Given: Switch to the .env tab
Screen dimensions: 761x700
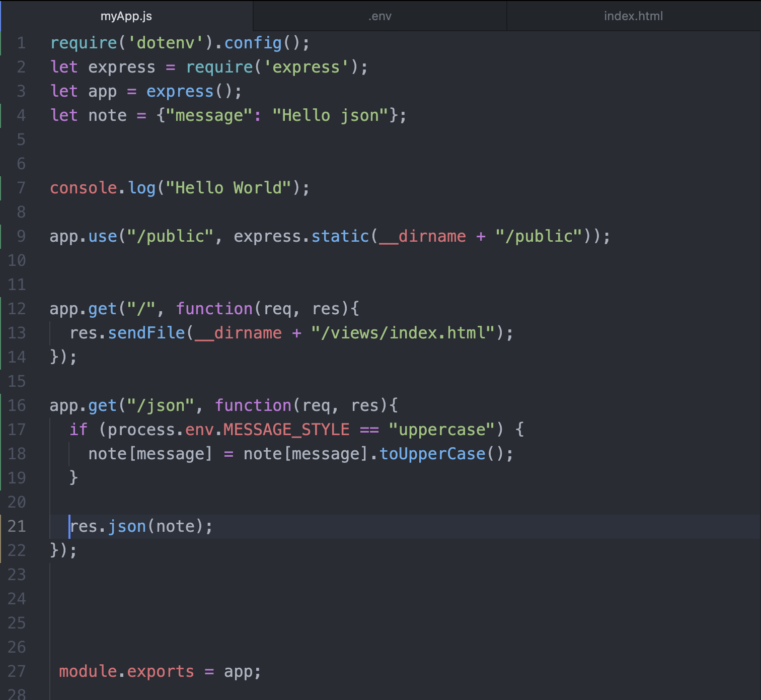Looking at the screenshot, I should pos(379,16).
